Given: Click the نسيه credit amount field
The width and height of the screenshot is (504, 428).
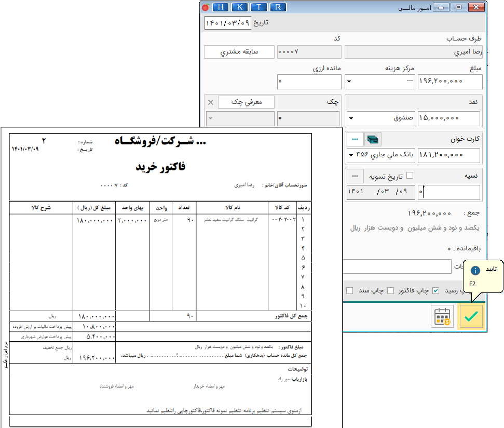Looking at the screenshot, I should [449, 192].
